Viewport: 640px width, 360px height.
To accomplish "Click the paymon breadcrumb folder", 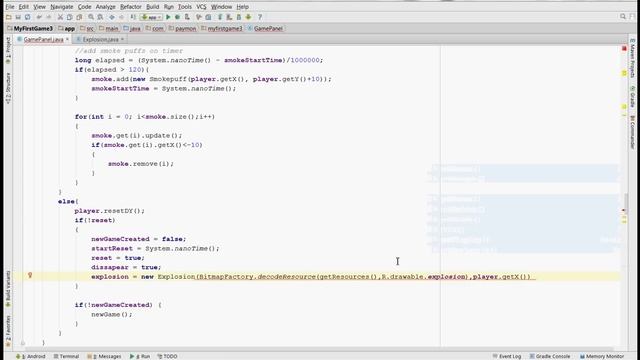I will (x=182, y=29).
